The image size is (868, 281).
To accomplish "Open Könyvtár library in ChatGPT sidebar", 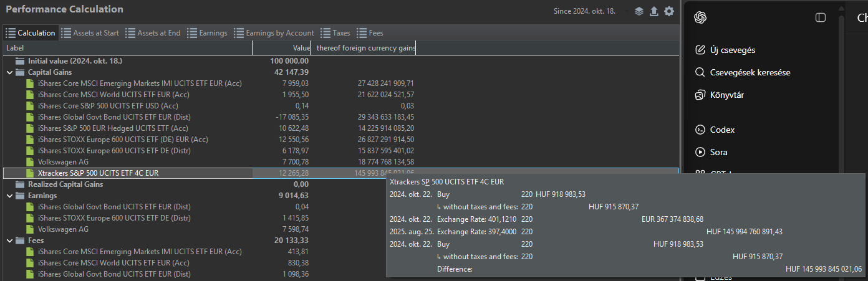I will 718,95.
